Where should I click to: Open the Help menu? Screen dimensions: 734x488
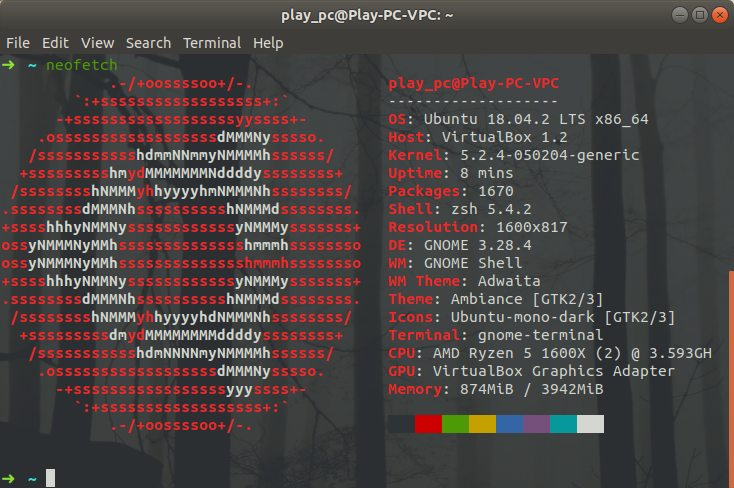[x=268, y=43]
